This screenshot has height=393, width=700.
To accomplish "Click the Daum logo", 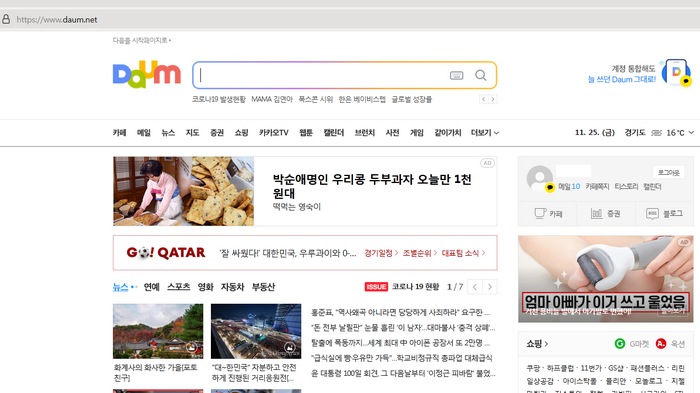I will point(146,75).
